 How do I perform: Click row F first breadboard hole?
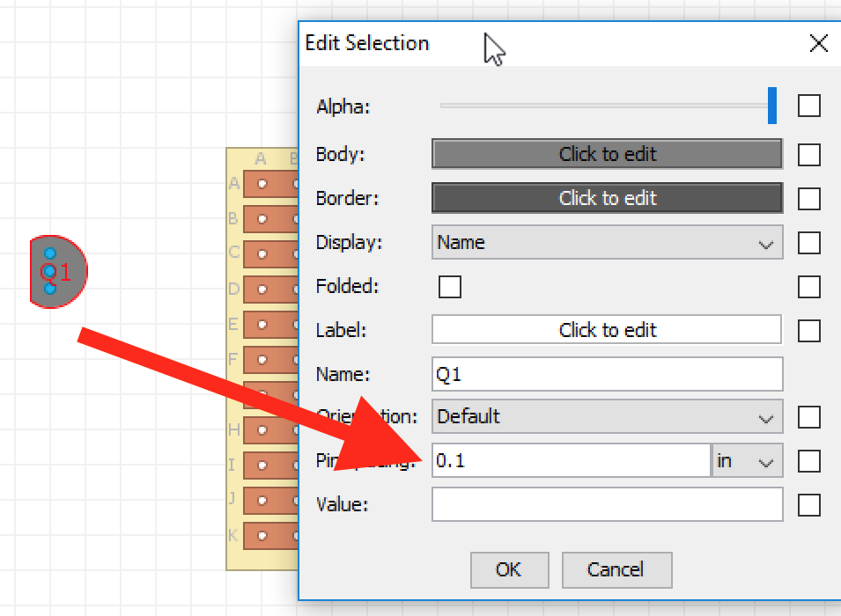[x=262, y=360]
